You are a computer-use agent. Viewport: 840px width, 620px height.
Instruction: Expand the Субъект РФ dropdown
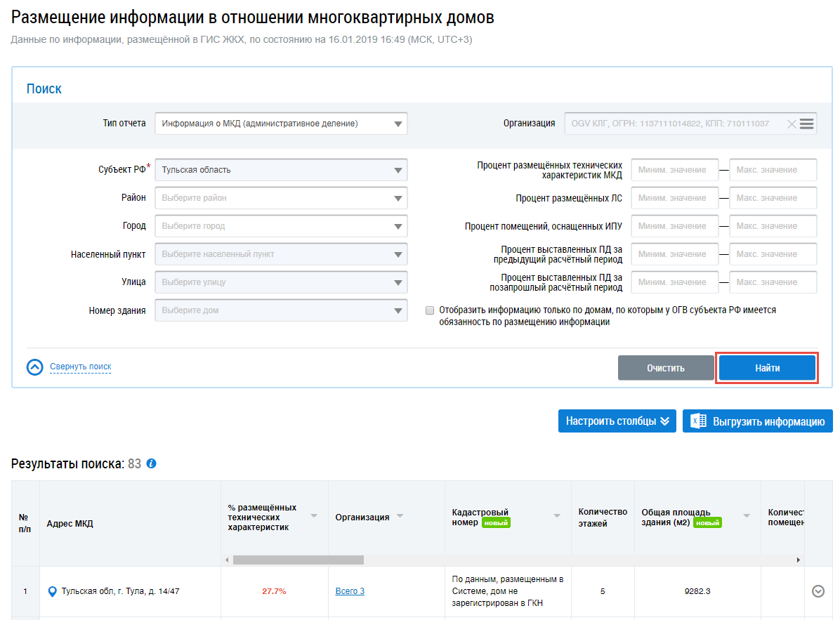click(398, 170)
